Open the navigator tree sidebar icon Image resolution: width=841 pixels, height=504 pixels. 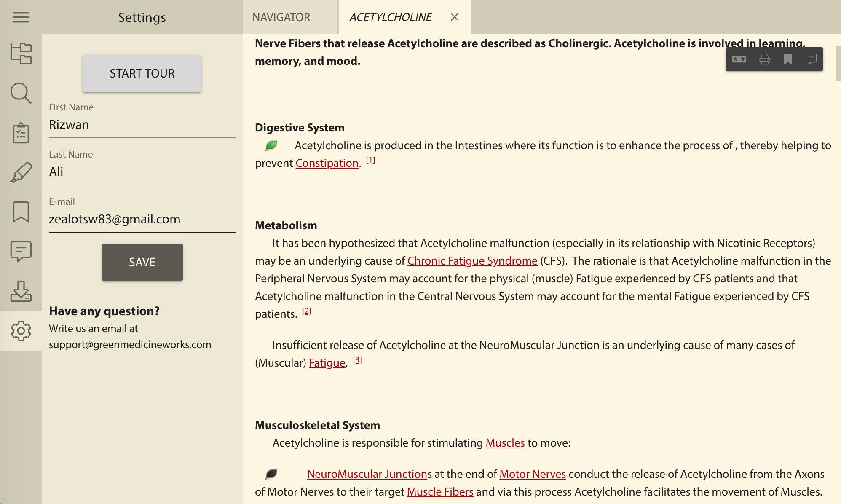(x=21, y=54)
